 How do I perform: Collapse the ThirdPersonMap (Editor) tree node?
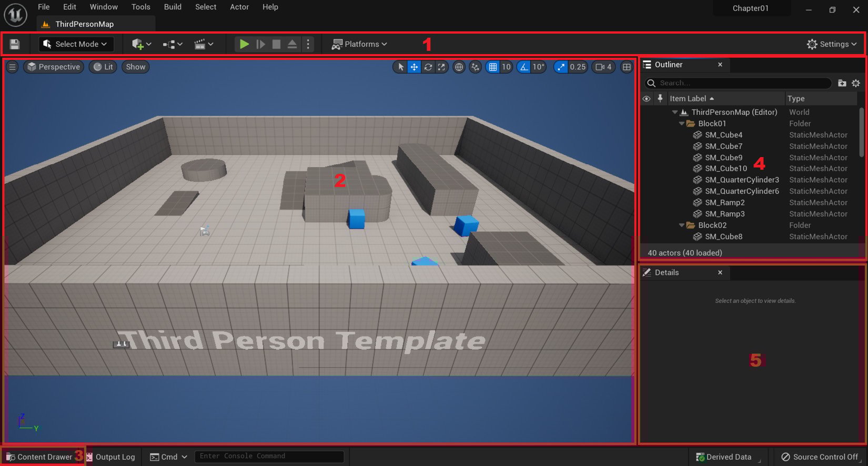click(675, 112)
